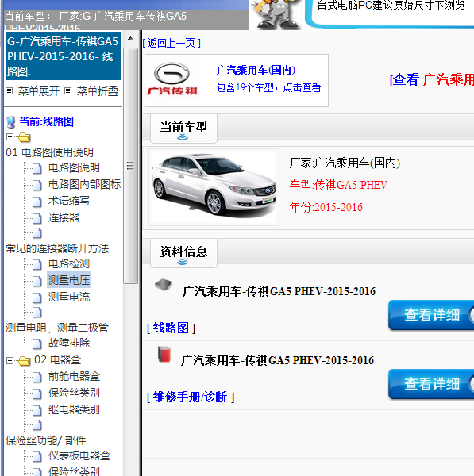Click the 广汽传祺 brand logo
Viewport: 474px width, 476px height.
click(x=172, y=79)
